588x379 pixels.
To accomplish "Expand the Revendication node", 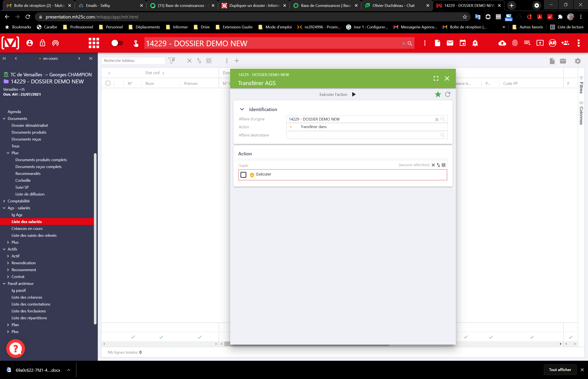I will point(8,263).
